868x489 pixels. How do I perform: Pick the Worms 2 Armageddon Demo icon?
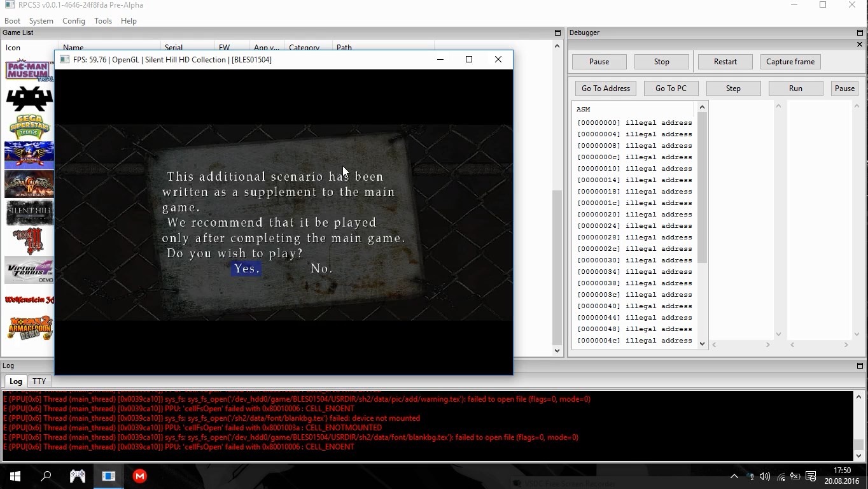pyautogui.click(x=29, y=328)
